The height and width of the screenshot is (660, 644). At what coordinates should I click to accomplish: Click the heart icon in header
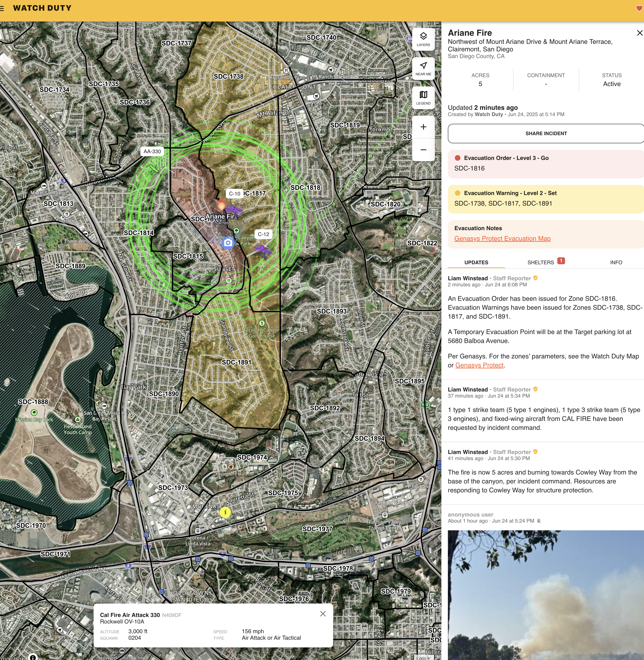tap(639, 9)
